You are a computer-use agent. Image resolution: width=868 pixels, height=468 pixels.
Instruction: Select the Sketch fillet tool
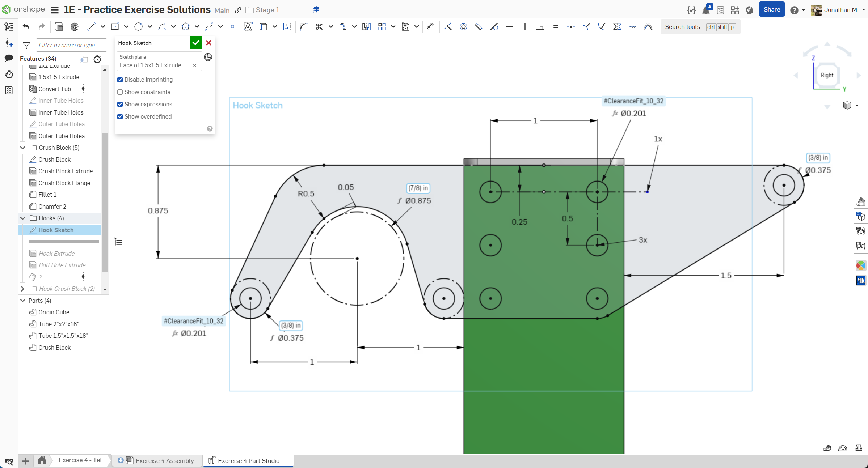pos(304,26)
